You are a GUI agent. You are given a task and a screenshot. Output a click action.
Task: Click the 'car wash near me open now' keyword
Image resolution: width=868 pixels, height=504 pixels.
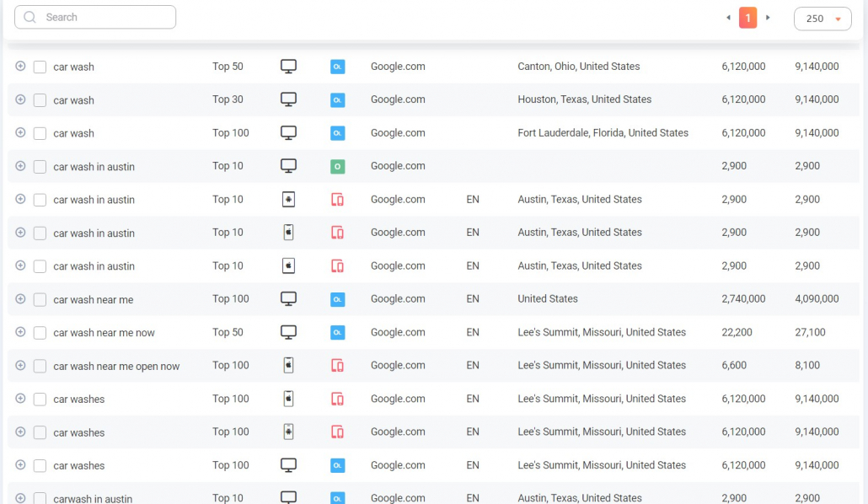[x=116, y=366]
